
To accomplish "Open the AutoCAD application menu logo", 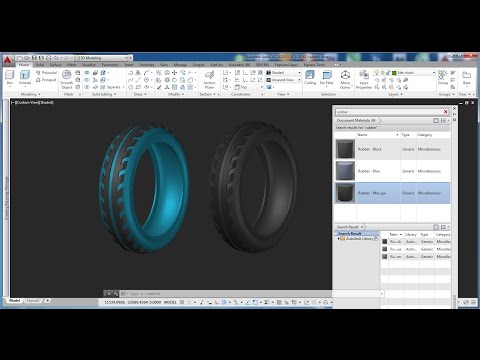I will (7, 60).
